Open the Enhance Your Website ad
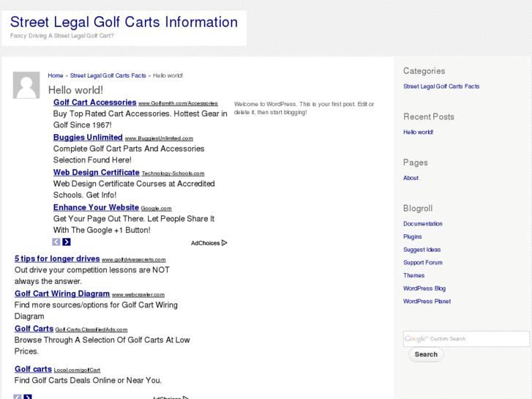This screenshot has width=532, height=399. (96, 207)
